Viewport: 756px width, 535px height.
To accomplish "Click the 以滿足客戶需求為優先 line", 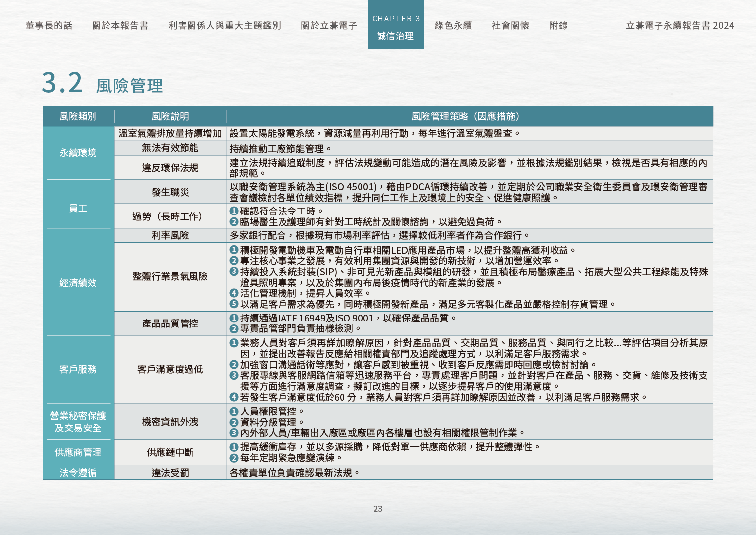I will pyautogui.click(x=423, y=304).
